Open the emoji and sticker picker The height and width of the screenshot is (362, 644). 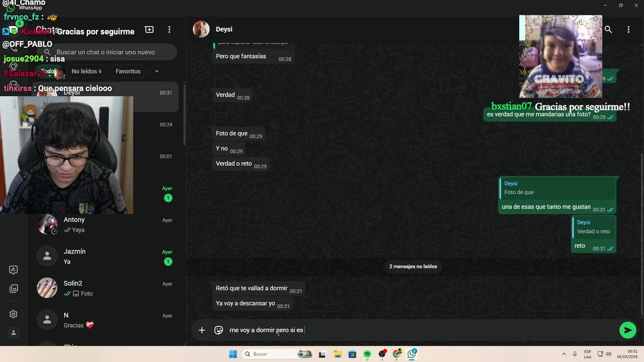point(219,330)
